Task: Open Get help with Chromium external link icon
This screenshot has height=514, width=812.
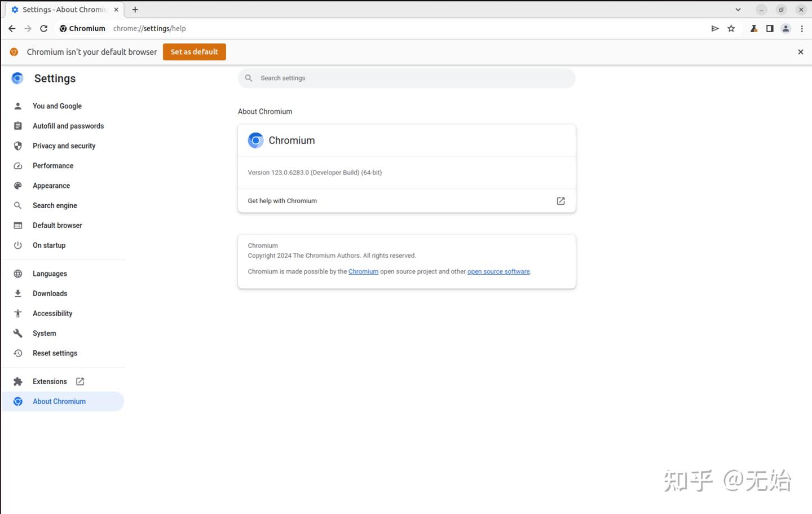Action: [x=560, y=200]
